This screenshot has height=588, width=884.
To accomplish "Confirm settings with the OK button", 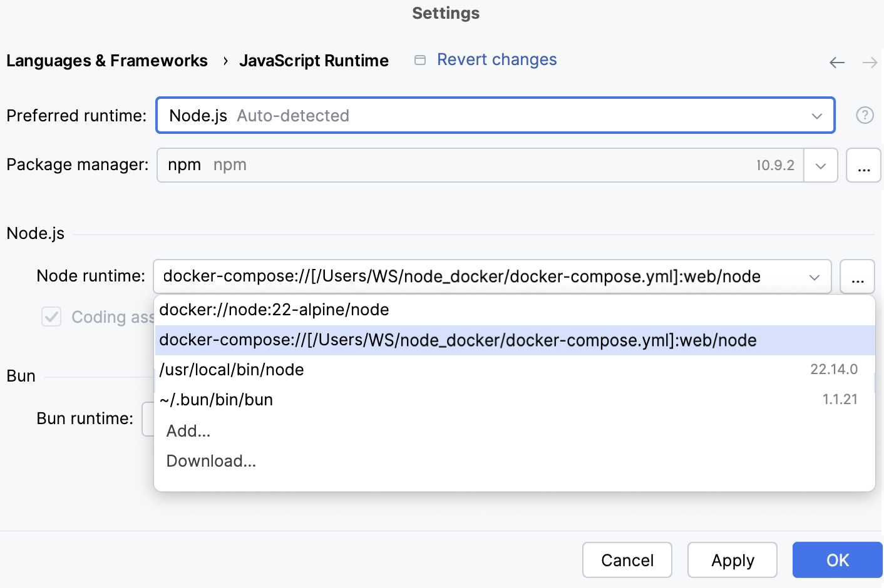I will point(837,560).
